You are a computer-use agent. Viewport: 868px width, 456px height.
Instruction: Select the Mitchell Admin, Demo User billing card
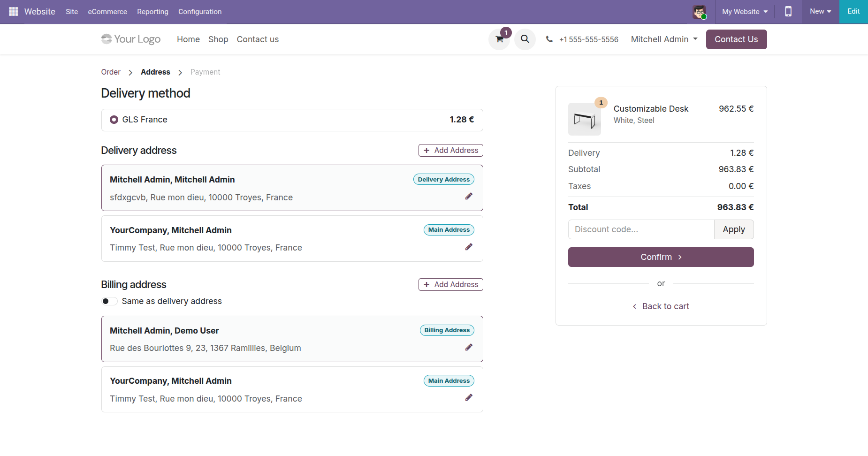pos(292,339)
